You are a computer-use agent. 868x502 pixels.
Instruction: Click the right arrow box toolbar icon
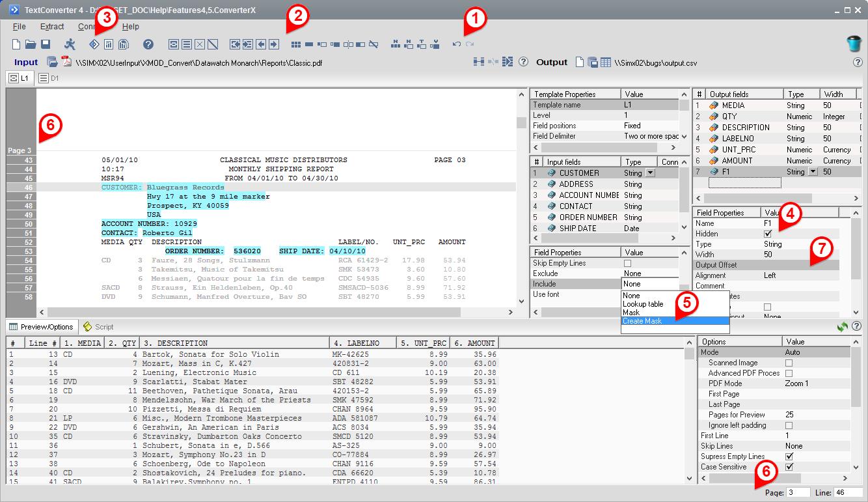274,44
